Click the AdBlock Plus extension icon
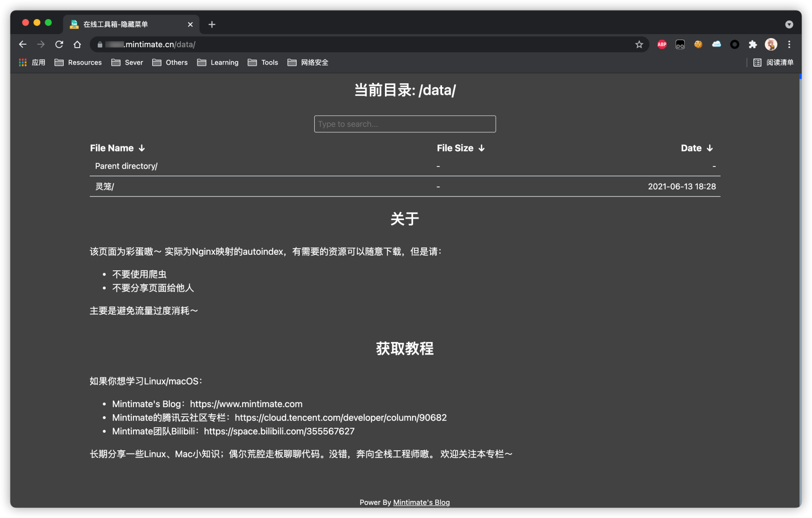 [661, 44]
